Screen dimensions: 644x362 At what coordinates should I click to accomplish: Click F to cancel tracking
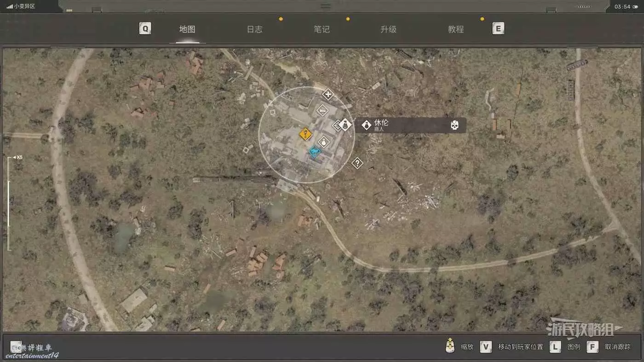[592, 347]
